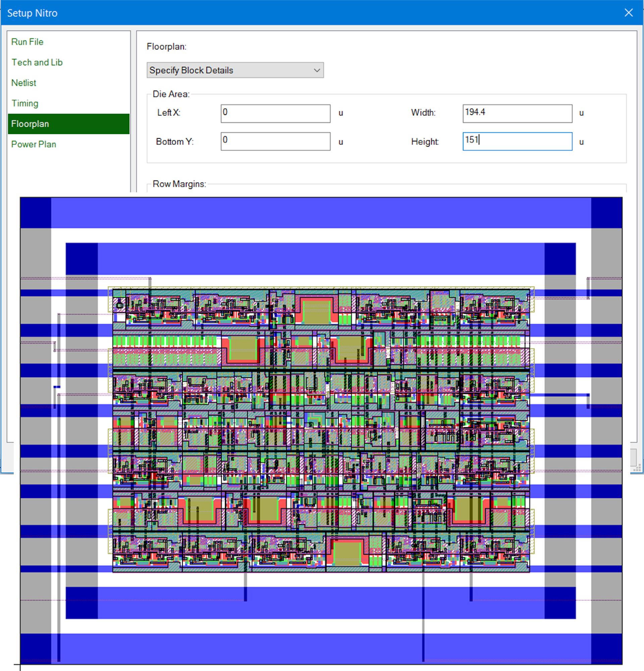Select the highlighted Floorplan sidebar item
Screen dimensions: 644x671
tap(68, 124)
